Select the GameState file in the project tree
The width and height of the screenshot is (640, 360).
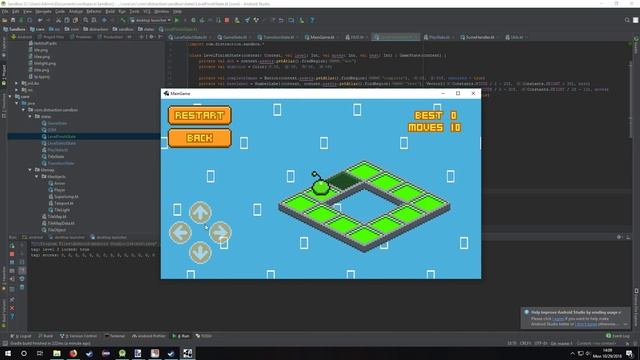[x=57, y=123]
